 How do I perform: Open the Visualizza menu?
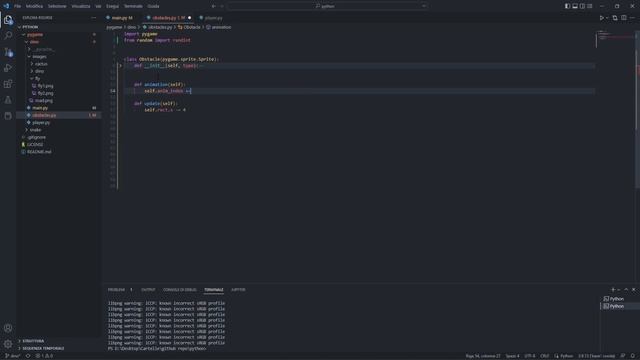pos(81,6)
